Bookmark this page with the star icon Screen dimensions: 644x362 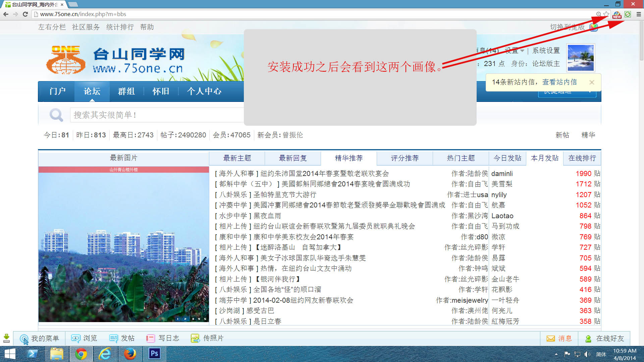pos(606,14)
